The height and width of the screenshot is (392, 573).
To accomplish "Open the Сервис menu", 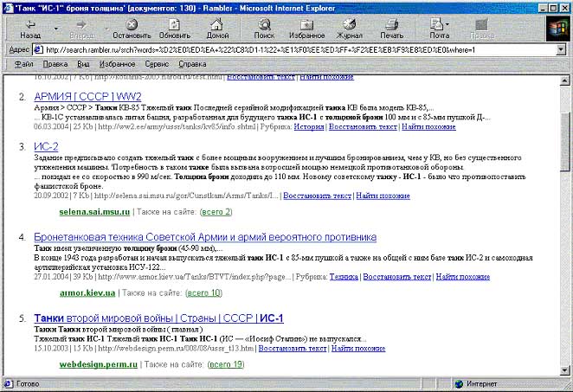I will point(157,64).
